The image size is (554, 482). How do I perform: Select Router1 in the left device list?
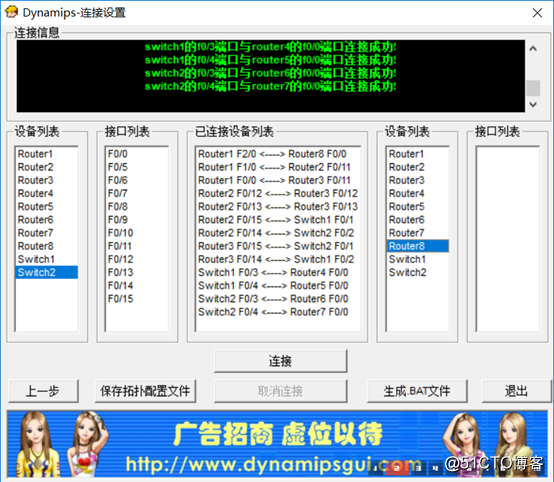46,154
